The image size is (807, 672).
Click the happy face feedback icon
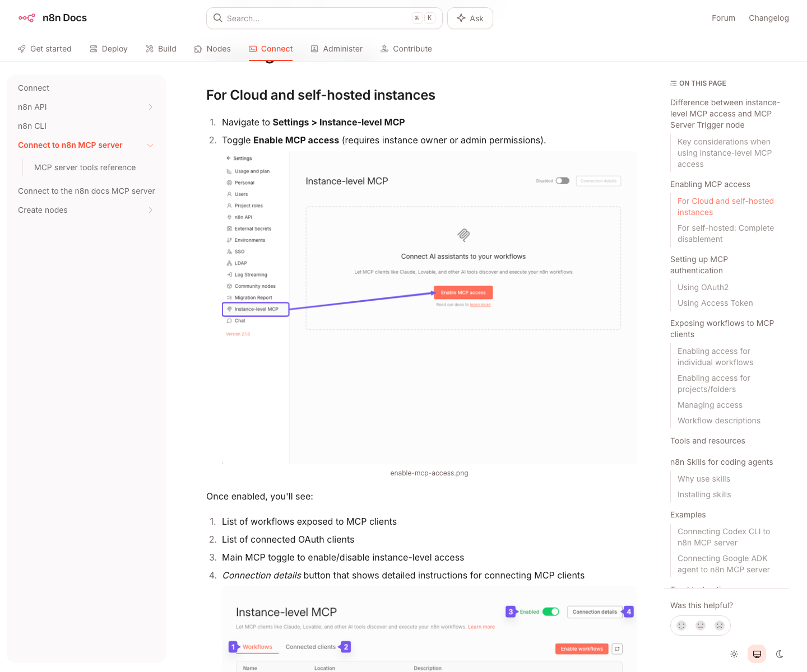[681, 626]
